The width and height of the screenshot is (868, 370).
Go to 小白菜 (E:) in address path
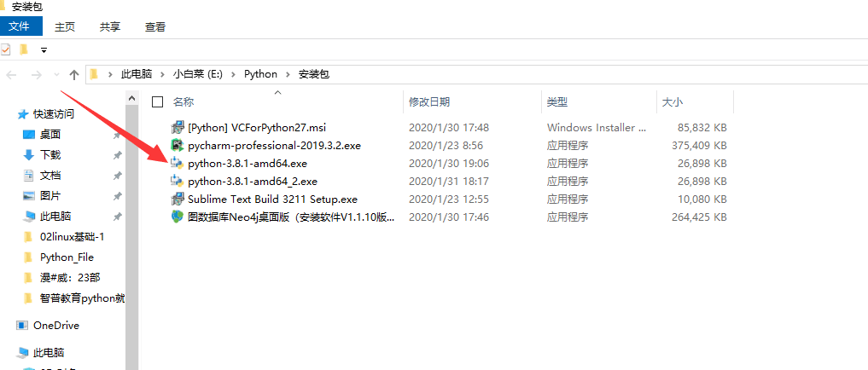click(x=198, y=74)
